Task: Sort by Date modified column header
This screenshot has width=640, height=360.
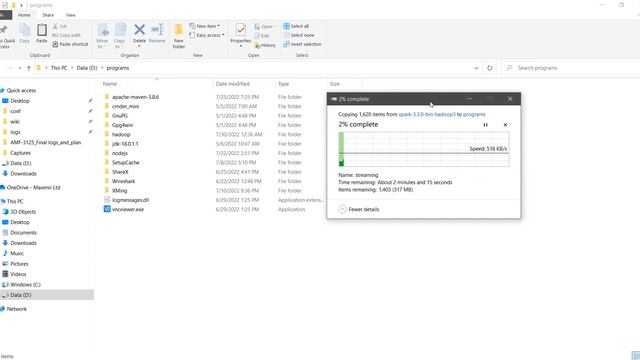Action: (x=233, y=84)
